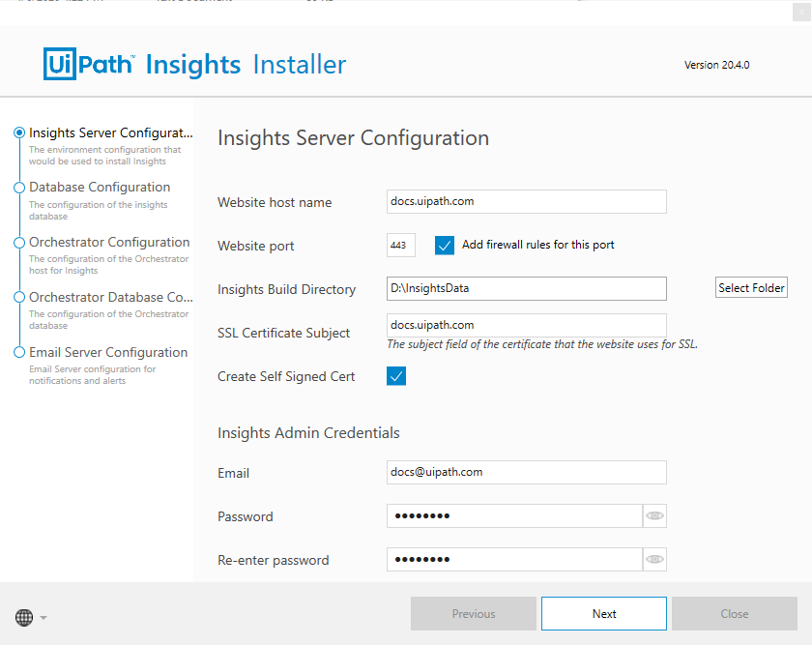Show re-entered password via eye icon
The height and width of the screenshot is (645, 812).
(x=654, y=560)
